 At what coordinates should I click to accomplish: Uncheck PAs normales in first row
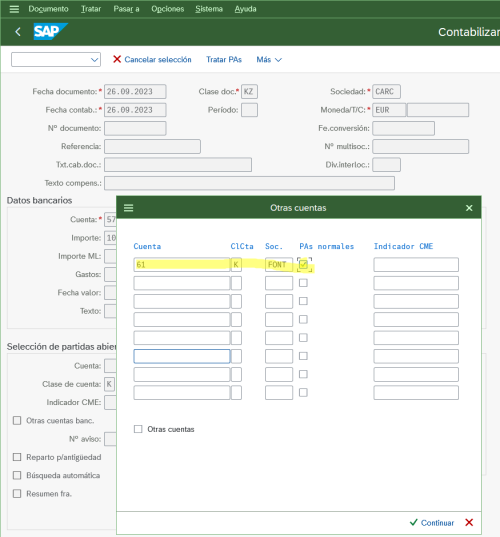pyautogui.click(x=303, y=264)
